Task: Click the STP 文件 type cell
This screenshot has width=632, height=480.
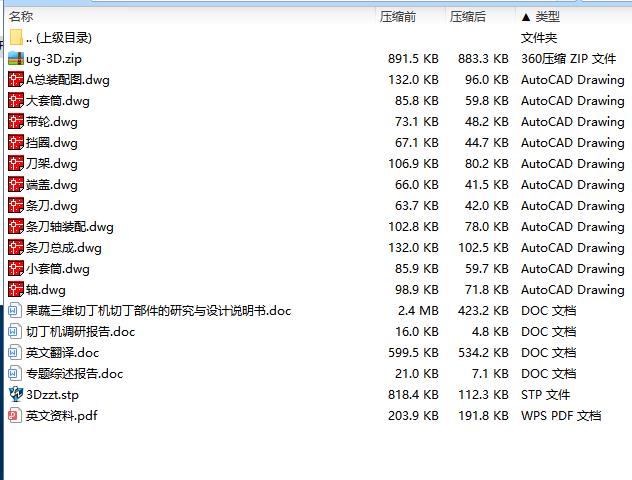Action: 545,395
